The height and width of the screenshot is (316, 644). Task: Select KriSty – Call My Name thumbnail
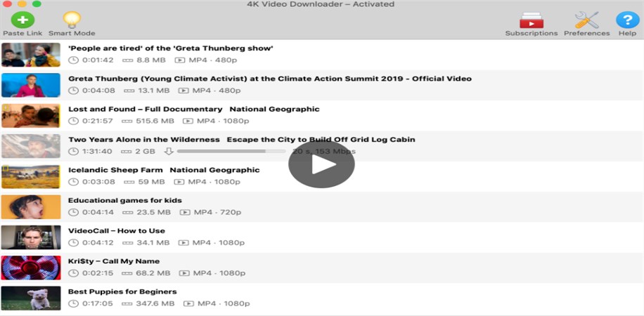pos(31,267)
